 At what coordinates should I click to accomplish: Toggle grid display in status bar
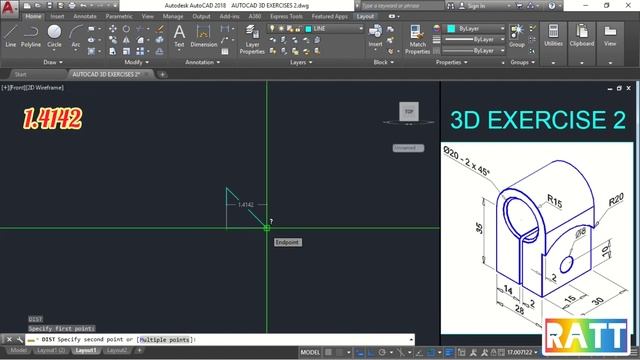(328, 352)
